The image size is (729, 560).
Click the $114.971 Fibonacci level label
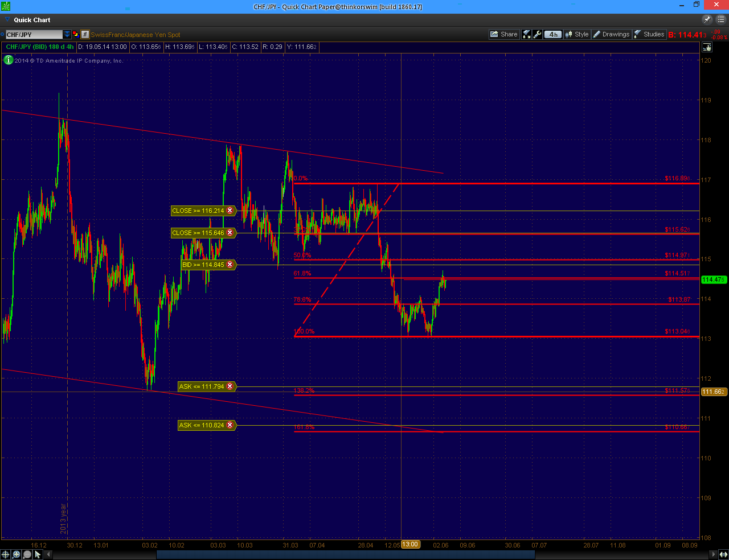(677, 255)
